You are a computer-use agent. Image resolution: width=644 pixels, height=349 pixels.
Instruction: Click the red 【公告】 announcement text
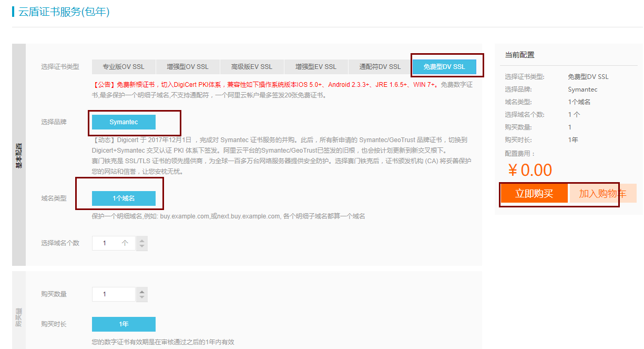[x=264, y=84]
